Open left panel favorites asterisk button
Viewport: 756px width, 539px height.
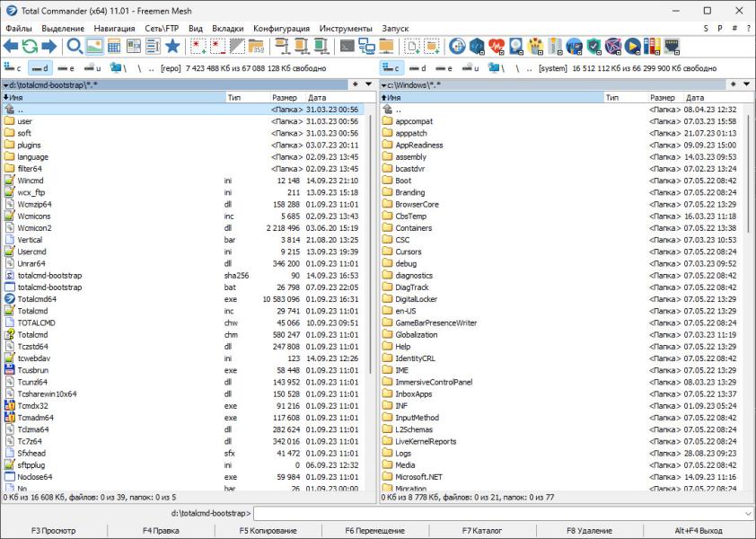pyautogui.click(x=356, y=84)
